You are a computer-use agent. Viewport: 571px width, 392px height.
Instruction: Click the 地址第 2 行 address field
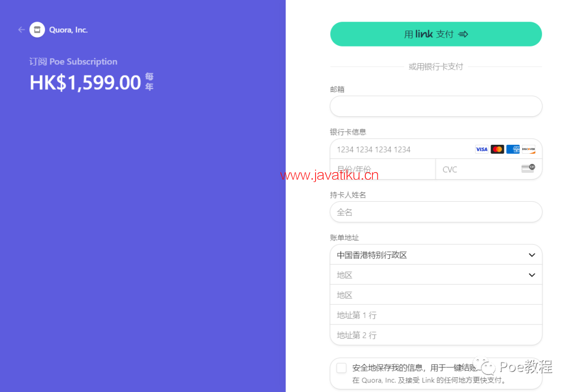(436, 335)
